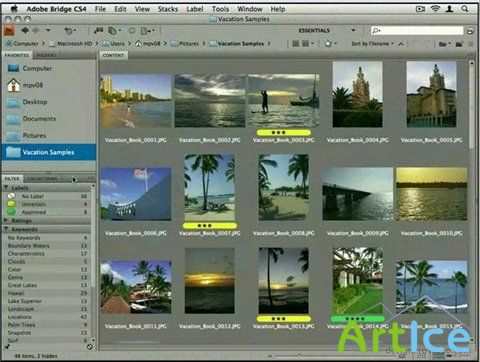Select Pictures in Favorites
The width and height of the screenshot is (480, 362).
(x=49, y=136)
